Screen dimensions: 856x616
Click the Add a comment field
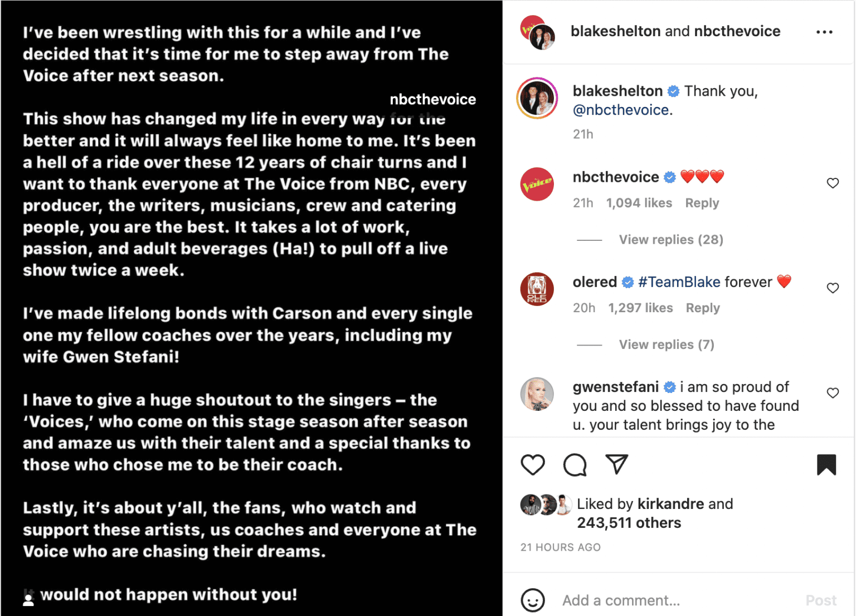[678, 600]
